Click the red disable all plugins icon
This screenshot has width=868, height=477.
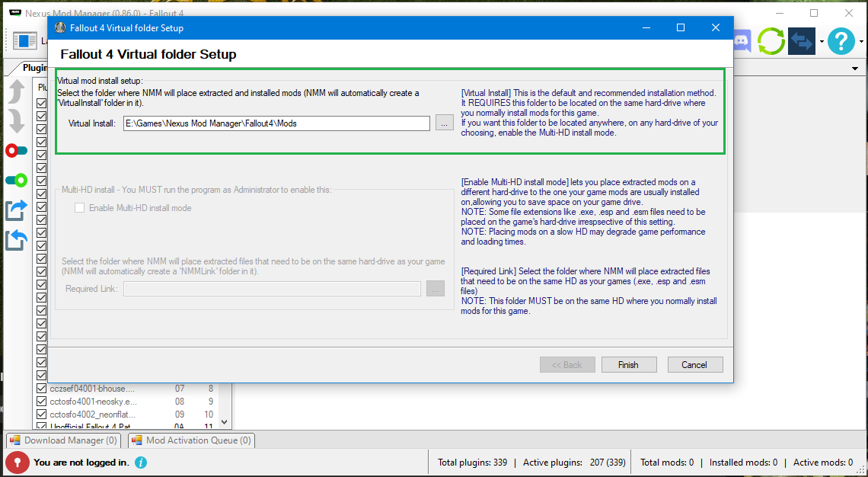pos(16,150)
